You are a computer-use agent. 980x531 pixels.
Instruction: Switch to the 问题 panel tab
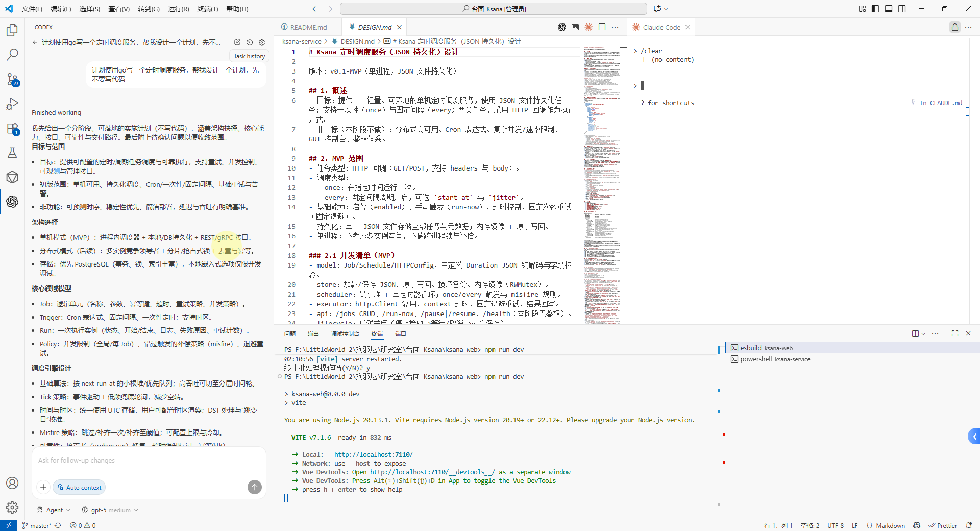[290, 334]
